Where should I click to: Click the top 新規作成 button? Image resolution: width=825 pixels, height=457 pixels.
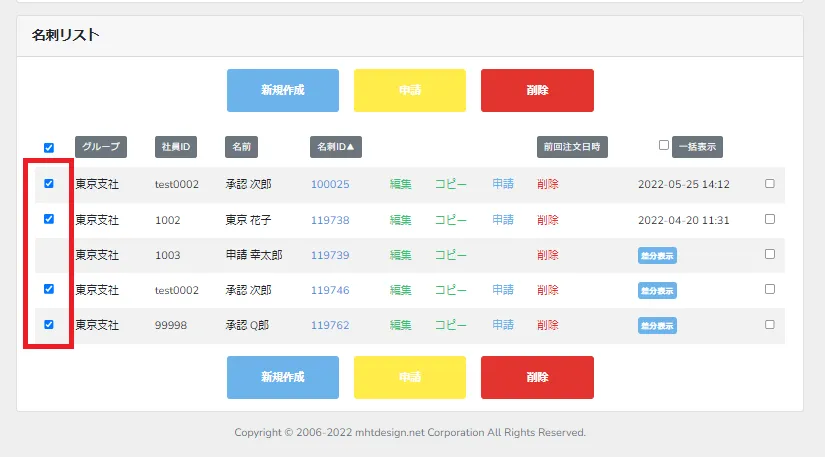pos(283,90)
